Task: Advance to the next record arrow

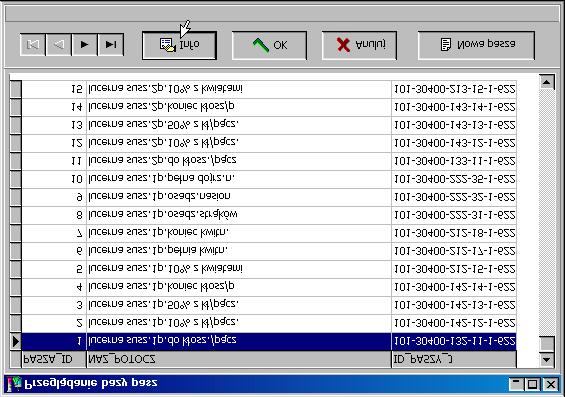Action: point(85,45)
